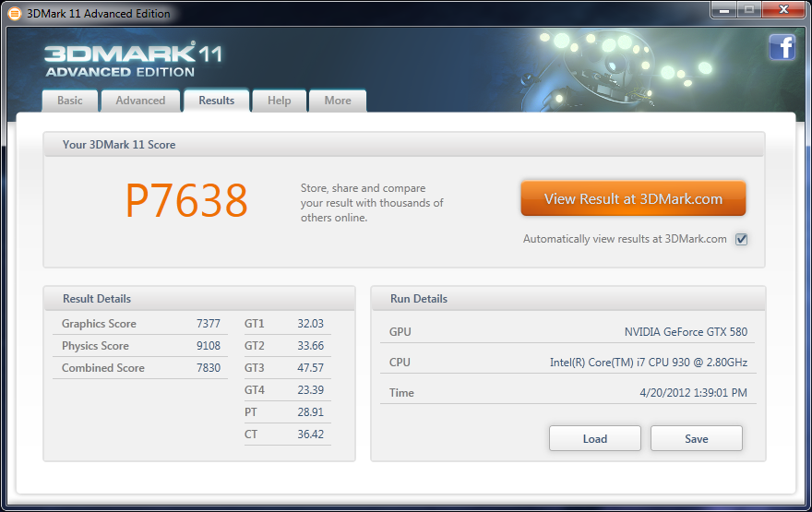This screenshot has width=812, height=512.
Task: Select the Combined Score value 7830
Action: coord(209,368)
